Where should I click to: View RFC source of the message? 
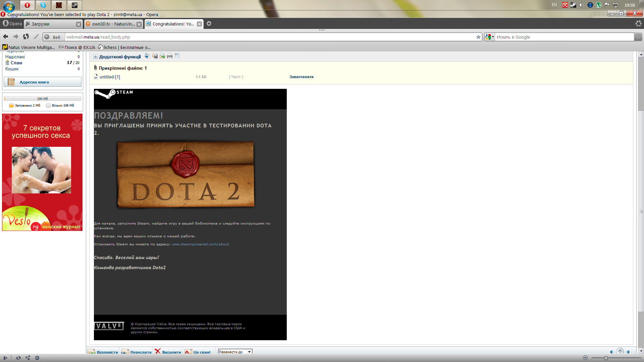coord(177,56)
